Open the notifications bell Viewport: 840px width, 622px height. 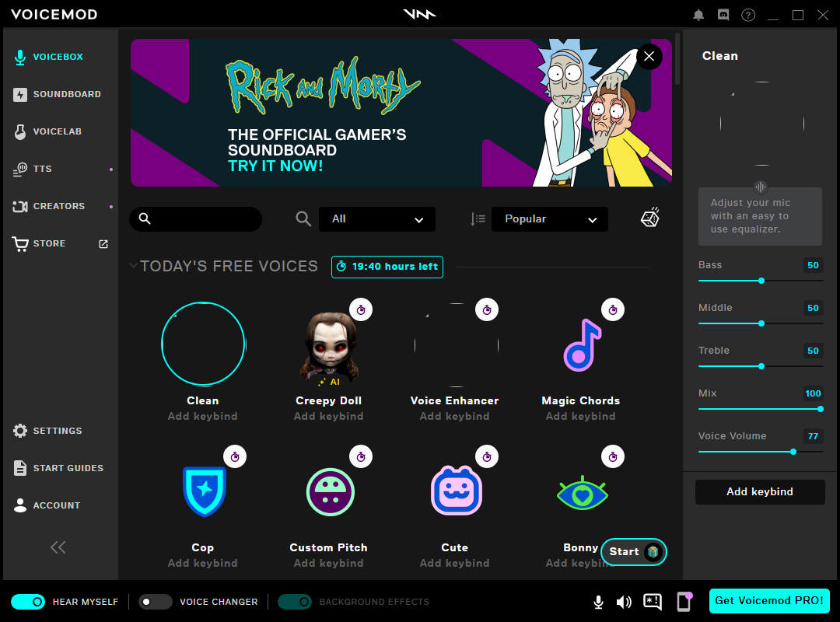coord(698,15)
